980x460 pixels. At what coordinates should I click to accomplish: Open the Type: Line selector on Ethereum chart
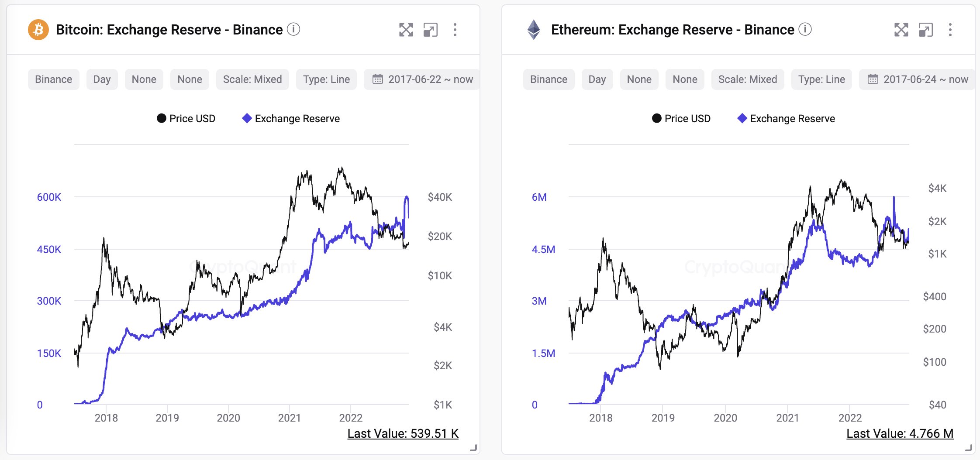tap(821, 79)
